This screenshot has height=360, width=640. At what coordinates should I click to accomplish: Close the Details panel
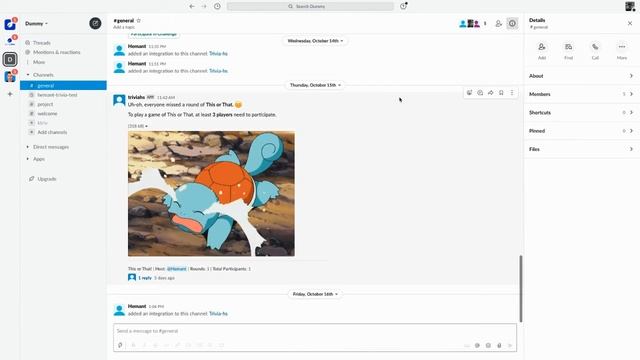point(630,23)
